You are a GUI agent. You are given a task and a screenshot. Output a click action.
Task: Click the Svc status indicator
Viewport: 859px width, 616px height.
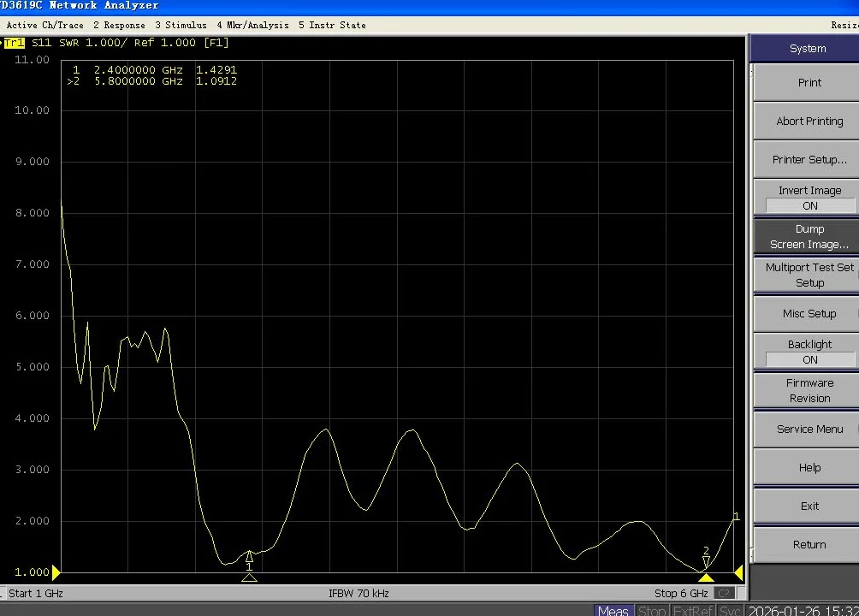(729, 610)
